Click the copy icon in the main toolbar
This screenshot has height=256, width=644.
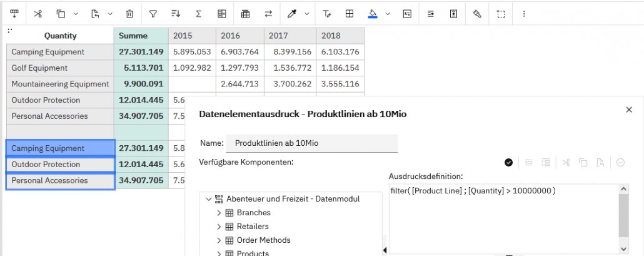[61, 14]
